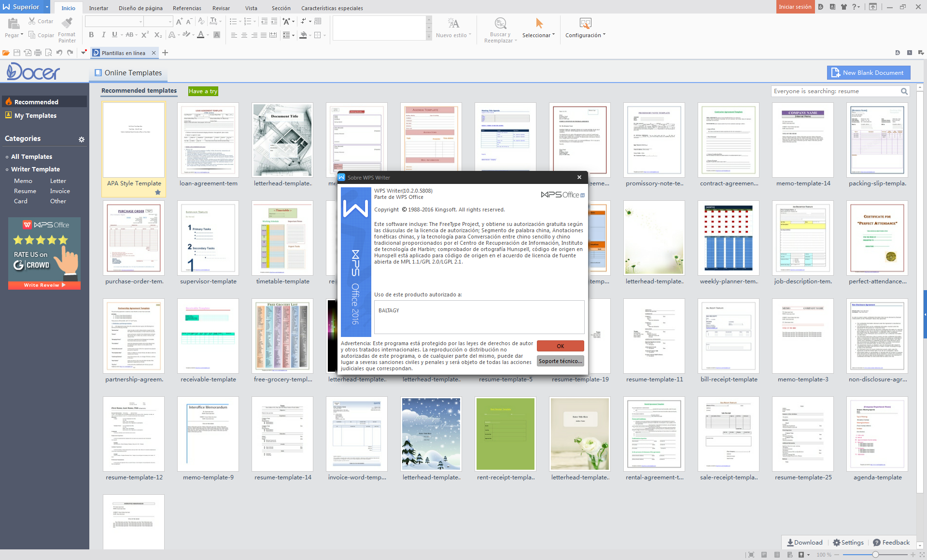Click the zoom slider handle
The image size is (927, 560).
(x=875, y=555)
